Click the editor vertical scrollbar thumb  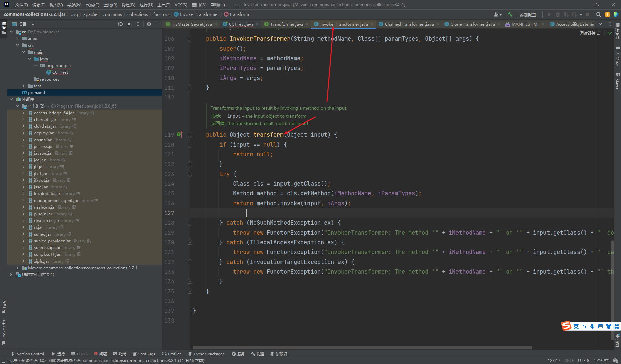(x=612, y=290)
